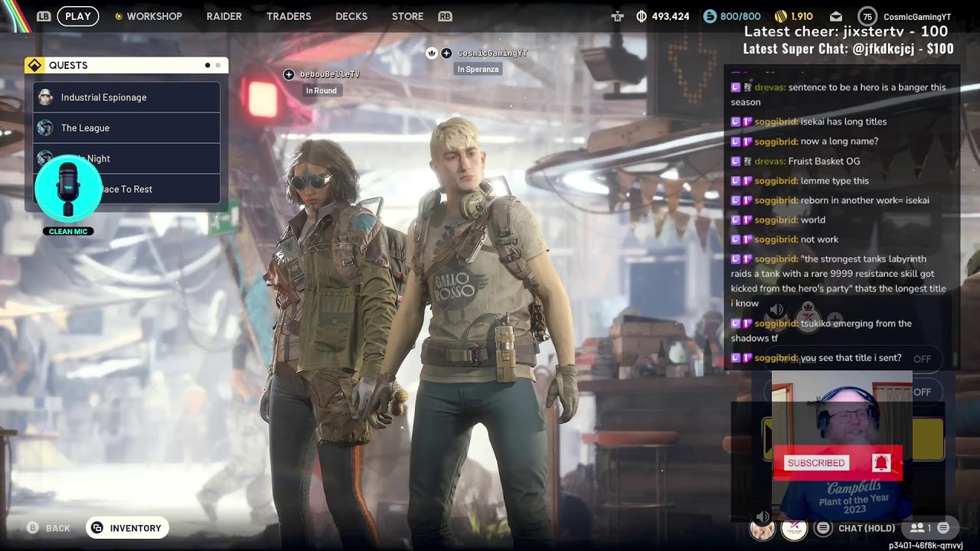Click the plus icon beside CosmicGamingYT nameplate

(446, 53)
